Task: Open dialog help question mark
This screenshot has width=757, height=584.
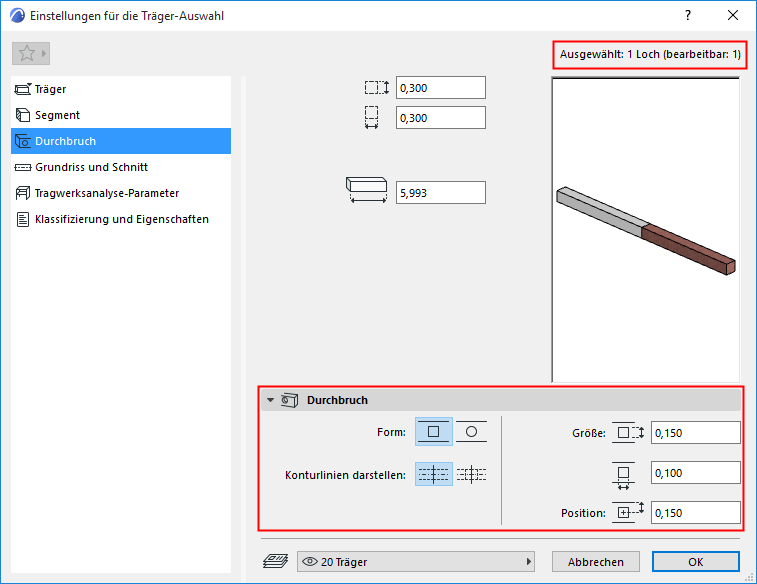Action: 687,15
